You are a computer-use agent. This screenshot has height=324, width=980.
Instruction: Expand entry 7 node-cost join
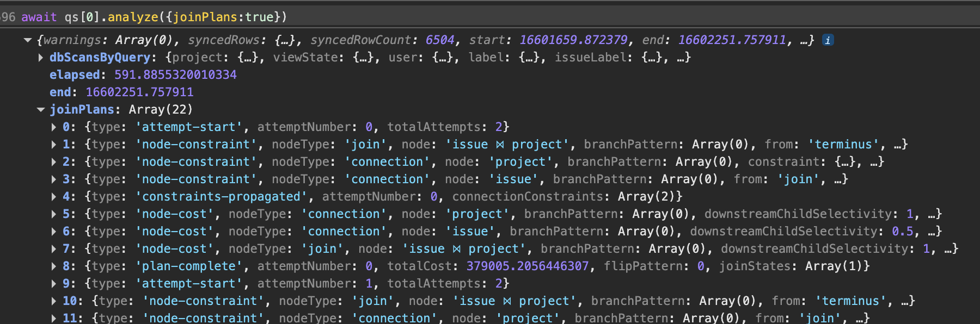54,249
